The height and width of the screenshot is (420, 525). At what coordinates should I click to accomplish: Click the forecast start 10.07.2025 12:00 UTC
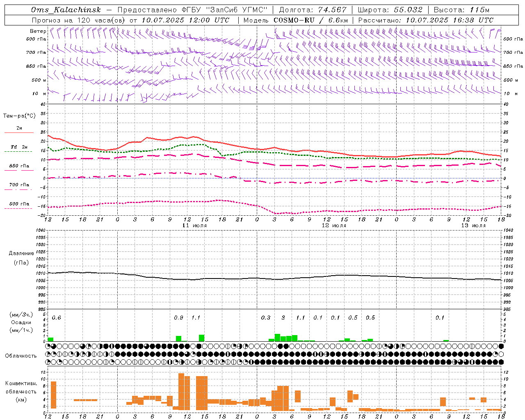185,20
